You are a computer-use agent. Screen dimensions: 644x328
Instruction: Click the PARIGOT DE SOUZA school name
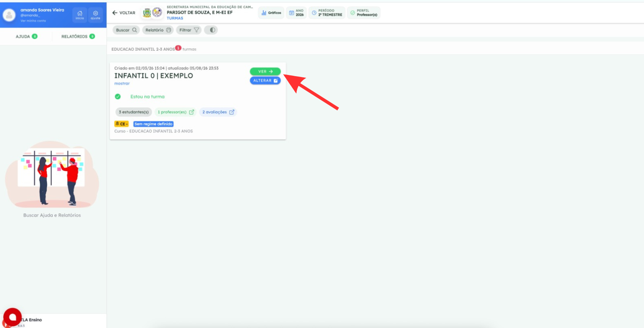click(x=200, y=12)
